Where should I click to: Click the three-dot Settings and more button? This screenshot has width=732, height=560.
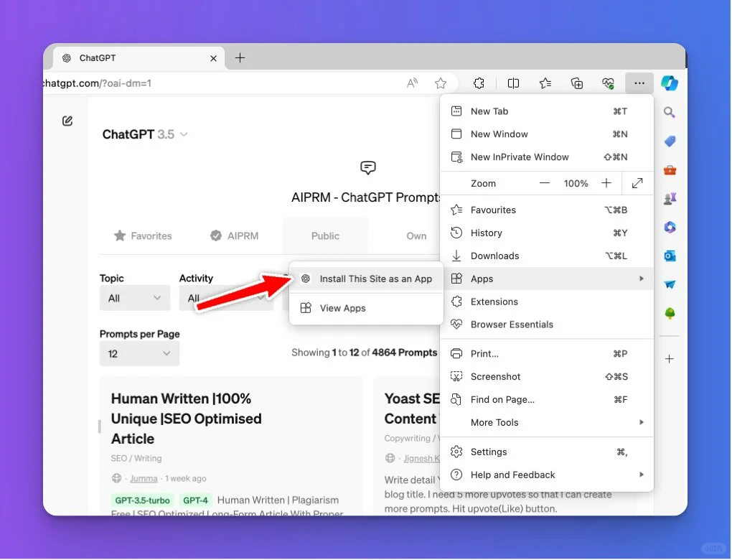(x=639, y=83)
